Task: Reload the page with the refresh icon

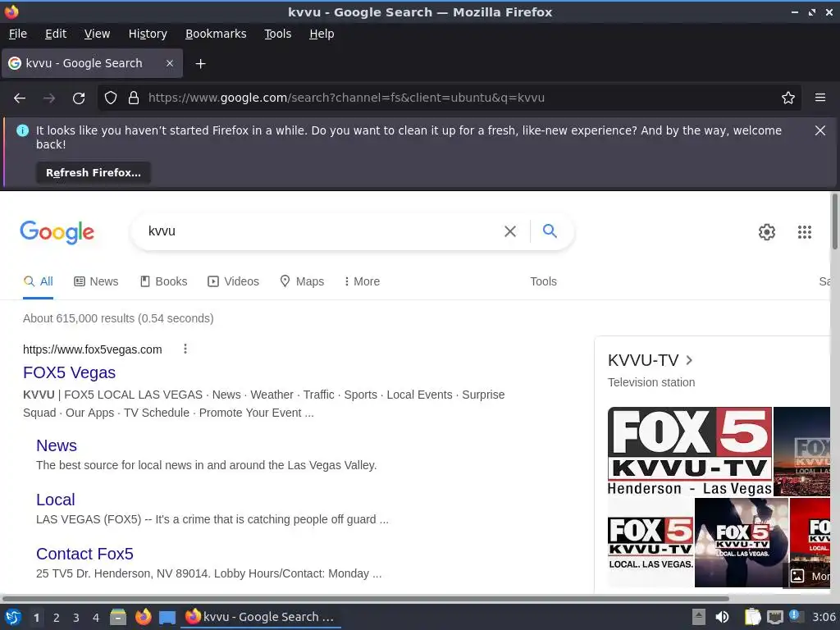Action: [x=79, y=98]
